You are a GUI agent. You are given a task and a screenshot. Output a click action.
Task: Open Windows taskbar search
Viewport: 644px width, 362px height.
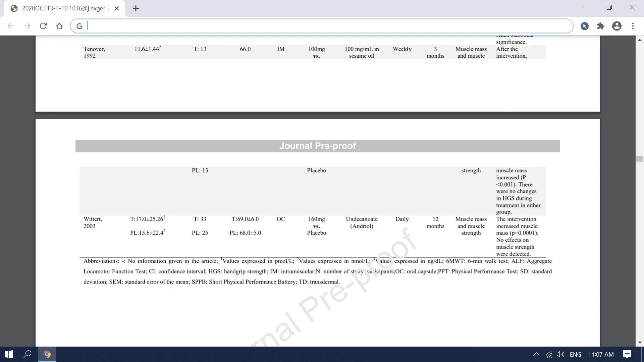click(27, 354)
